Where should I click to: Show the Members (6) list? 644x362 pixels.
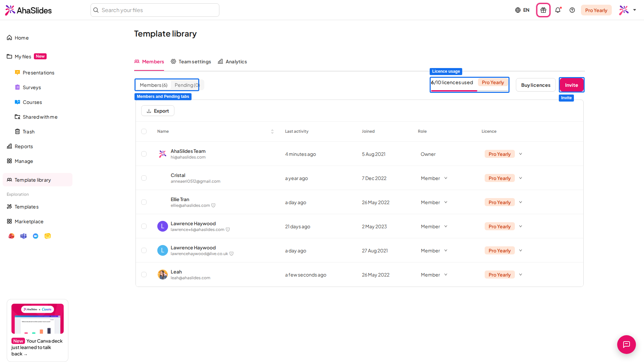click(x=154, y=85)
